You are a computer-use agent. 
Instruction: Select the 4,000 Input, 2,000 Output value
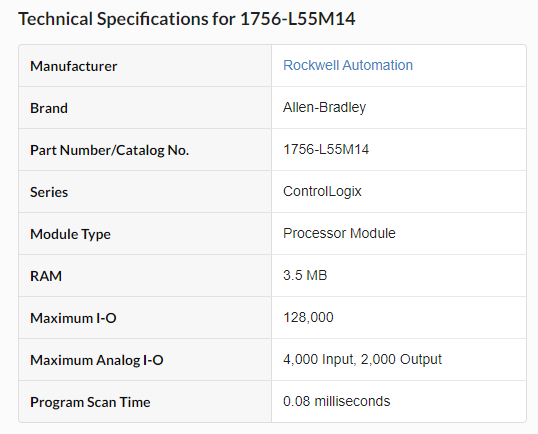pyautogui.click(x=362, y=359)
